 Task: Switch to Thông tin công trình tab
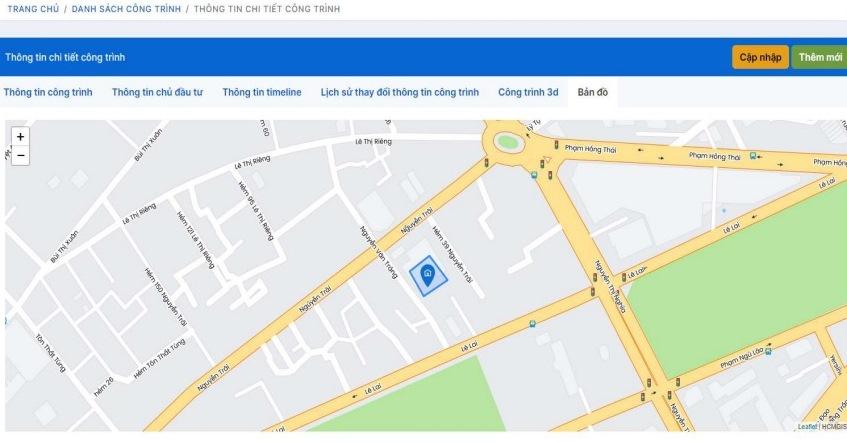(x=48, y=92)
